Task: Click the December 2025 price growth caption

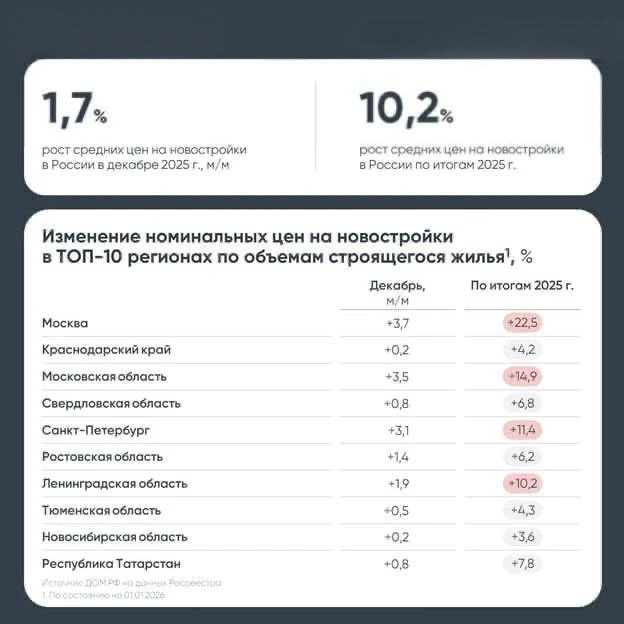Action: pos(144,156)
